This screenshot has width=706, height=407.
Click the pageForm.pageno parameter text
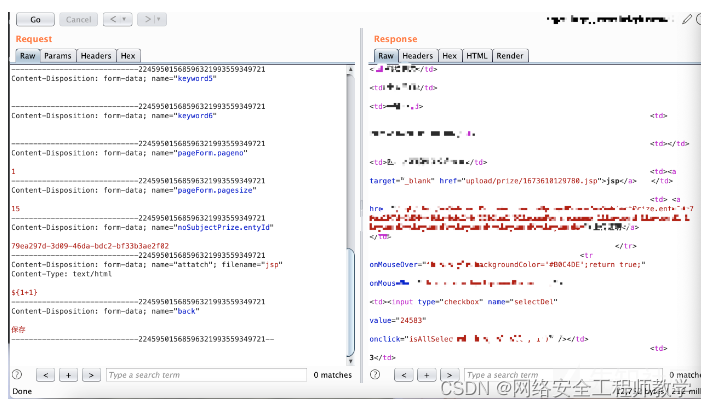(x=211, y=153)
